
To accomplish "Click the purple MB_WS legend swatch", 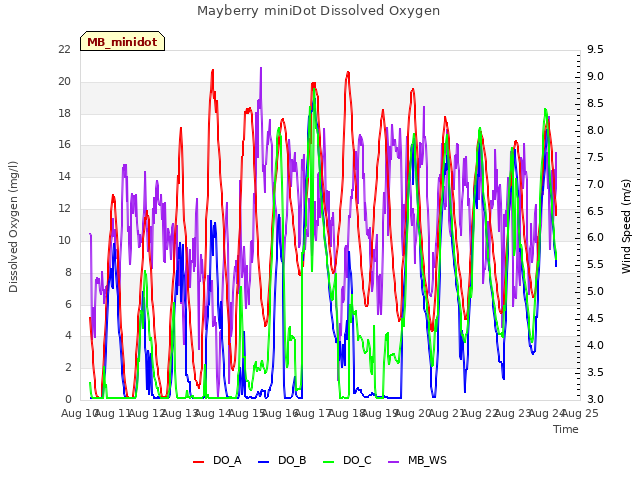I will coord(393,462).
